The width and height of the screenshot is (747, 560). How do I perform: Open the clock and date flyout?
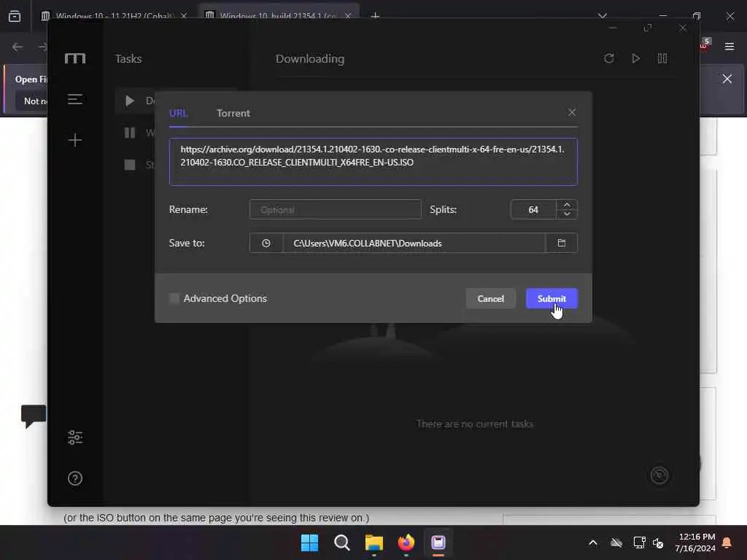point(695,542)
